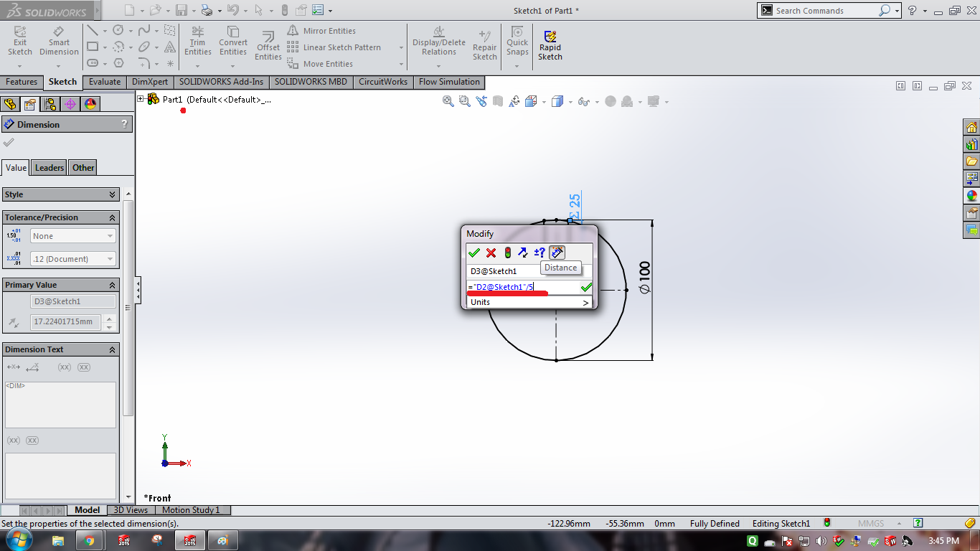Open the DimXpertManager tab icon

70,104
